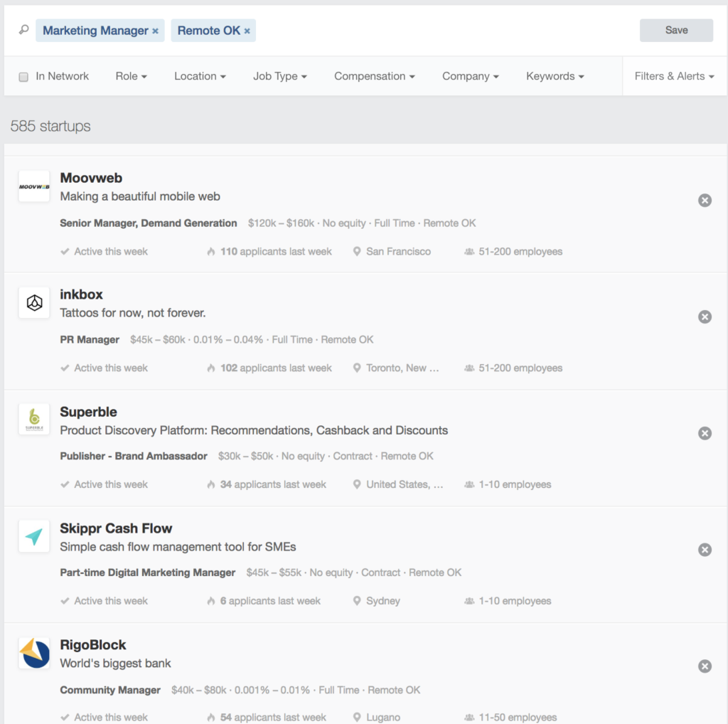The image size is (728, 724).
Task: Open the Location filter menu
Action: click(x=200, y=75)
